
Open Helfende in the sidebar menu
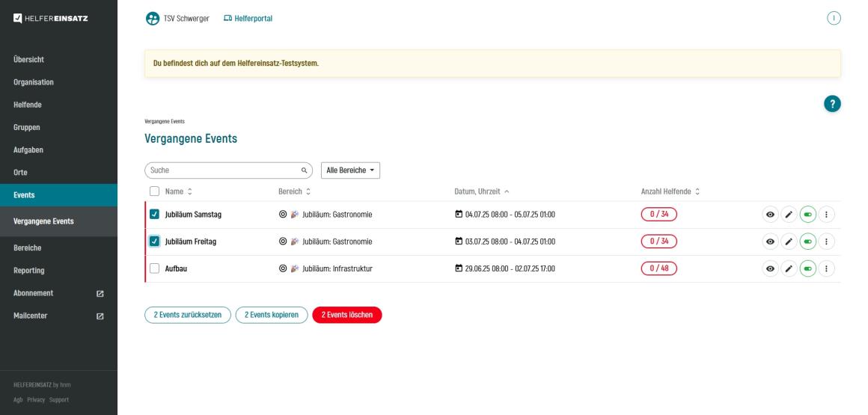pyautogui.click(x=28, y=105)
